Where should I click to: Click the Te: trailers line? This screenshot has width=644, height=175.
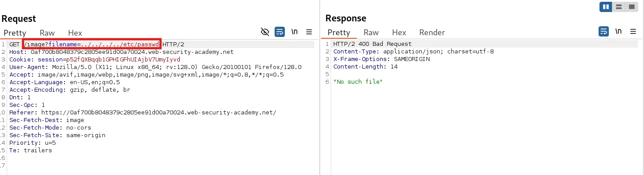[31, 150]
